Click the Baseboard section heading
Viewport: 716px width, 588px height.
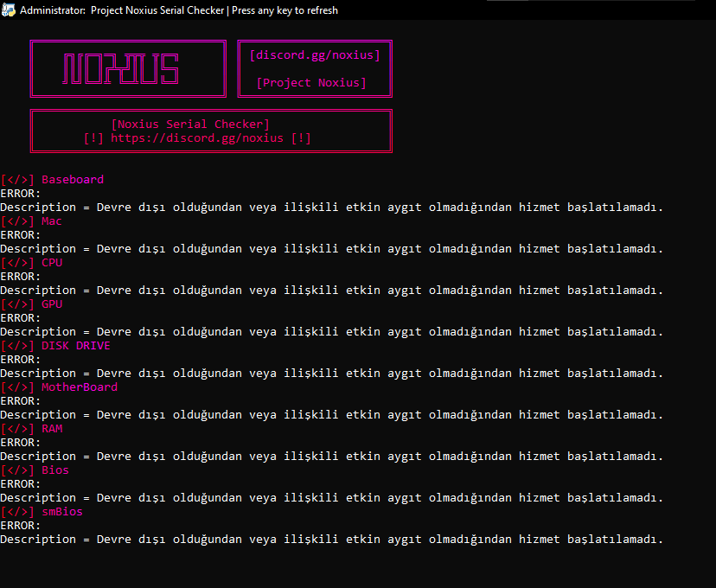pos(73,179)
